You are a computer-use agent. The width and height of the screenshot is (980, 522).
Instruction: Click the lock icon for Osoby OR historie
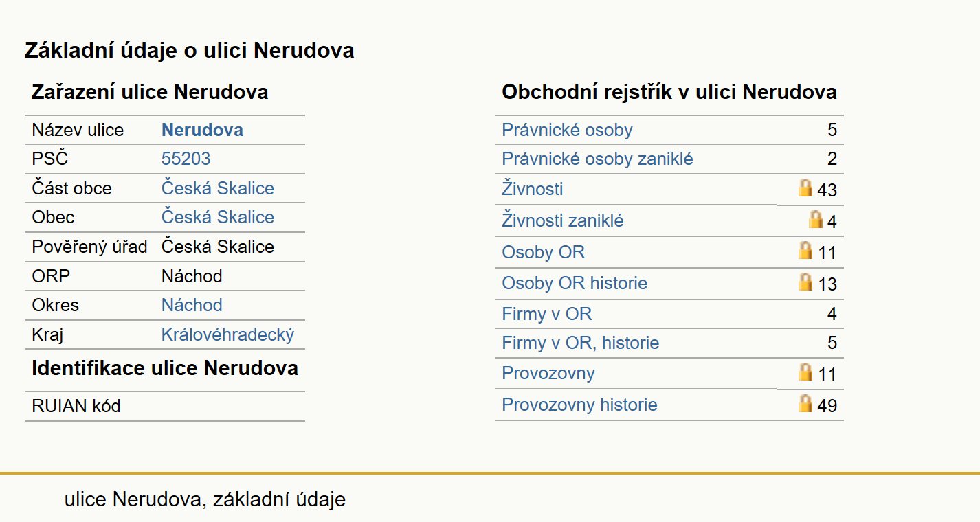pos(805,282)
